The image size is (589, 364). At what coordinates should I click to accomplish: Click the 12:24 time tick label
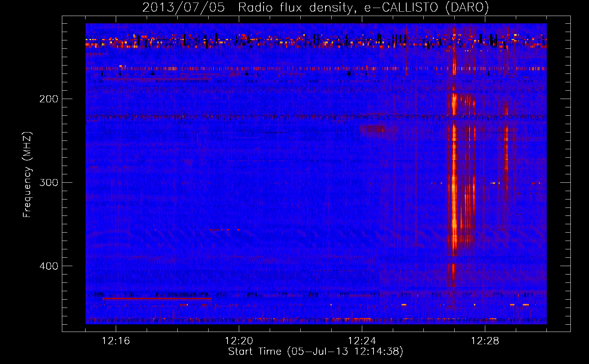click(x=362, y=341)
